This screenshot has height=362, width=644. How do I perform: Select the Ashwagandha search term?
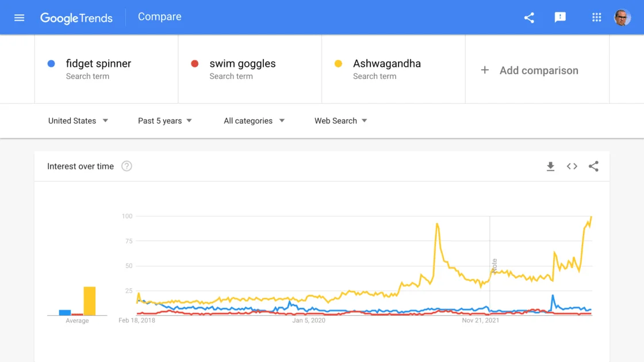tap(386, 64)
